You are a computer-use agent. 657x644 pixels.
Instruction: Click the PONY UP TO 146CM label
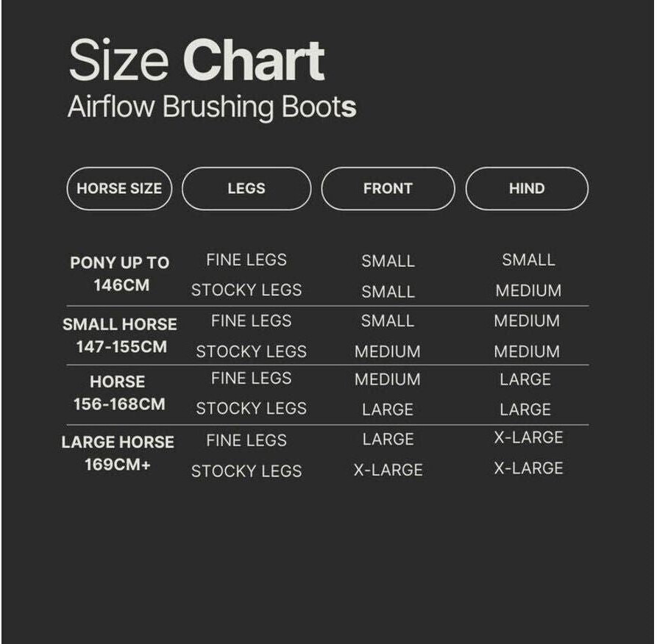[x=120, y=273]
